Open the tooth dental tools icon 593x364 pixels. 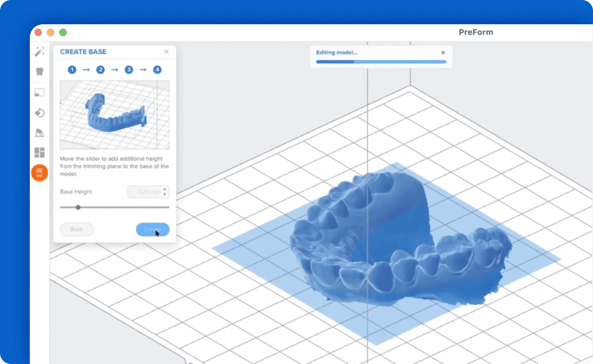pos(39,72)
